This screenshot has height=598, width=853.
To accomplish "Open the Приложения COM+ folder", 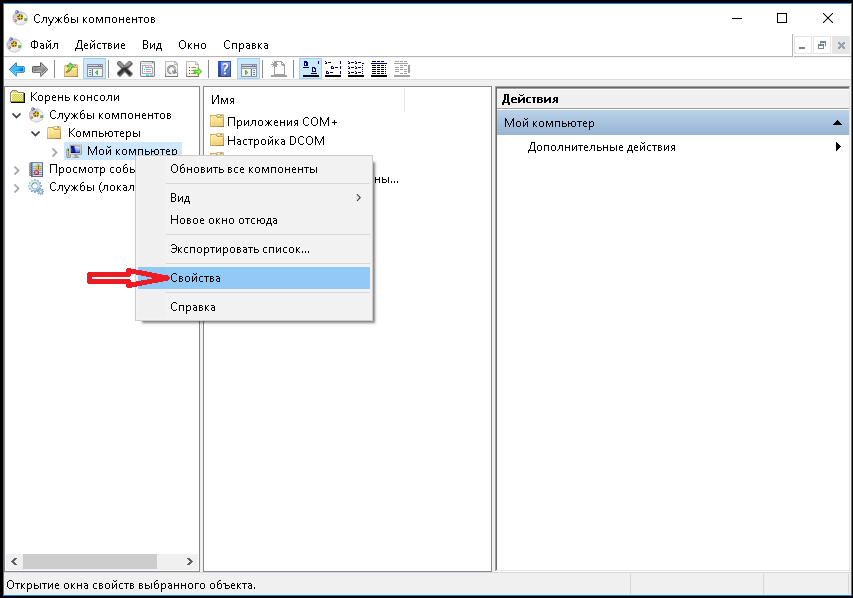I will [281, 122].
